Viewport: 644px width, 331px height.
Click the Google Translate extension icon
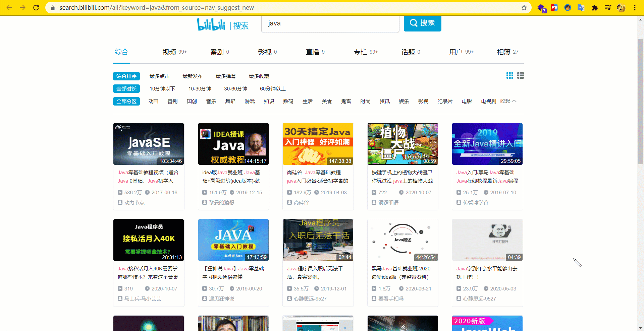[x=581, y=7]
